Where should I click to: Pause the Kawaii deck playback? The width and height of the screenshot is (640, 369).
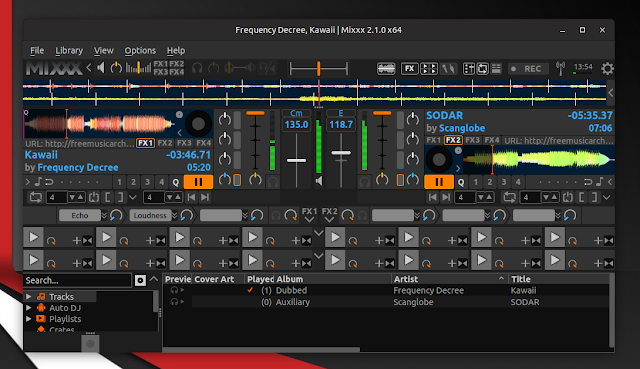click(x=198, y=182)
